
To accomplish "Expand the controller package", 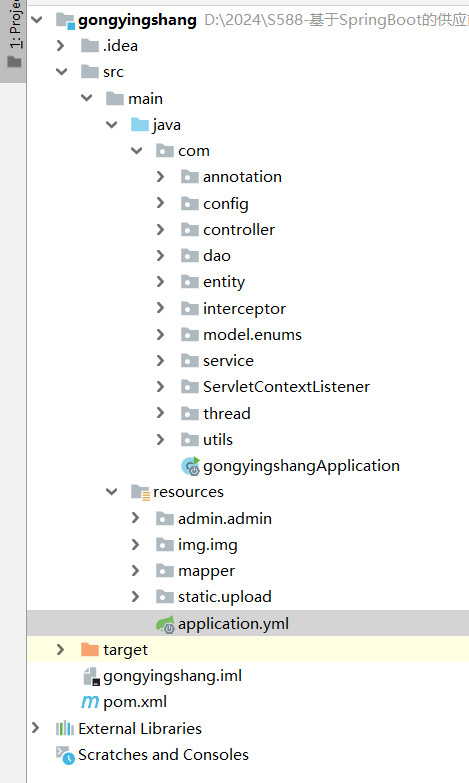I will [160, 229].
